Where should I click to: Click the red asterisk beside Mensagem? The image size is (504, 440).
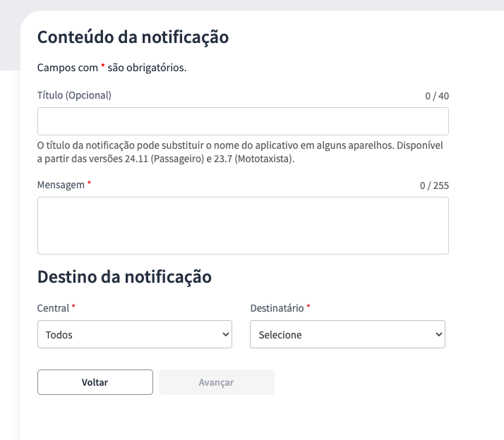89,184
